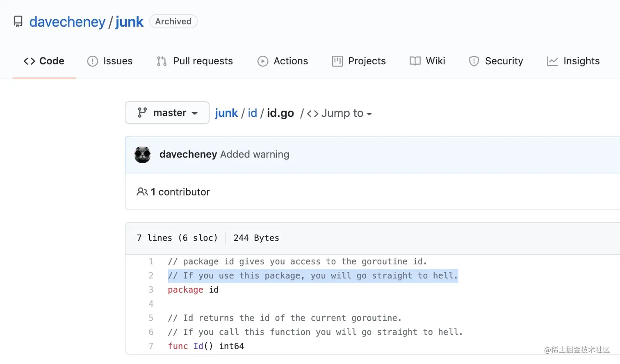Image resolution: width=620 pixels, height=364 pixels.
Task: Click the 244 Bytes file size text
Action: point(256,238)
